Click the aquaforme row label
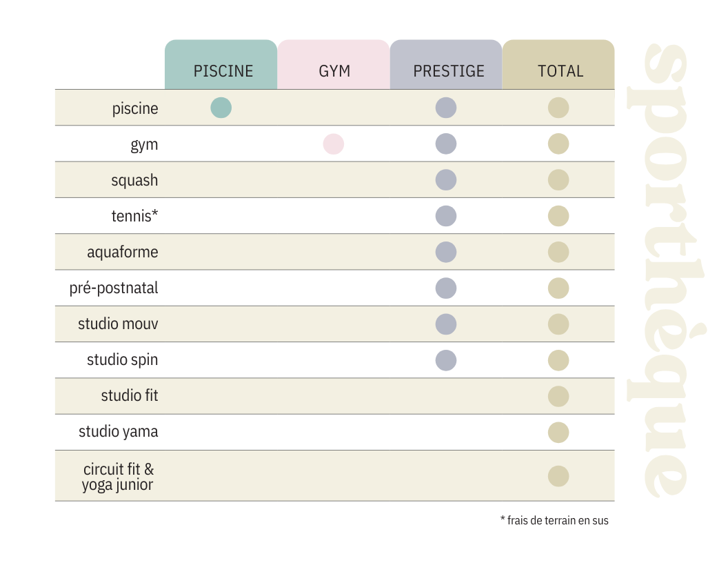Screen dimensions: 728x563 pos(123,253)
